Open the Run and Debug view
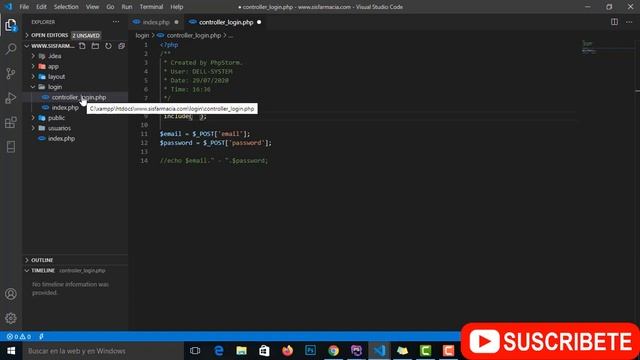640x360 pixels. [11, 98]
